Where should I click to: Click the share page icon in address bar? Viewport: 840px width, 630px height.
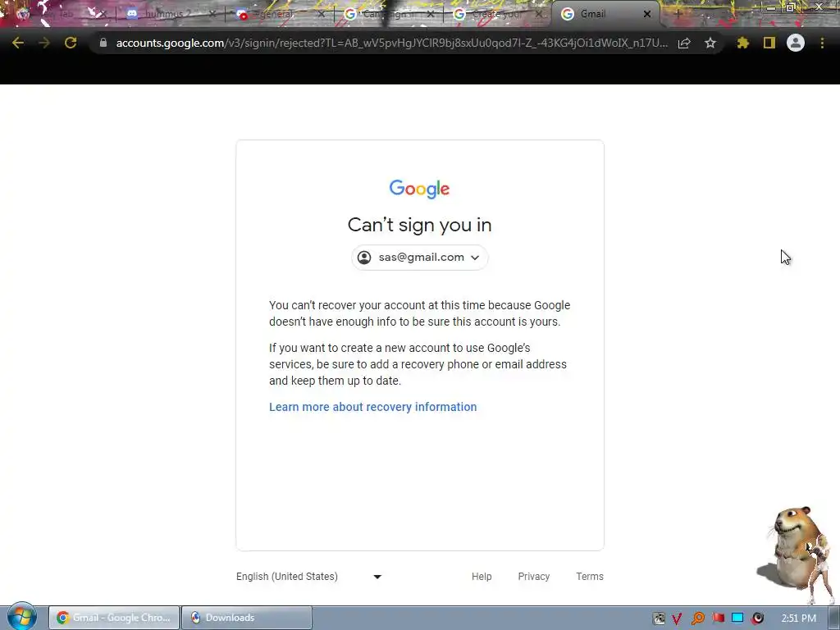click(684, 43)
